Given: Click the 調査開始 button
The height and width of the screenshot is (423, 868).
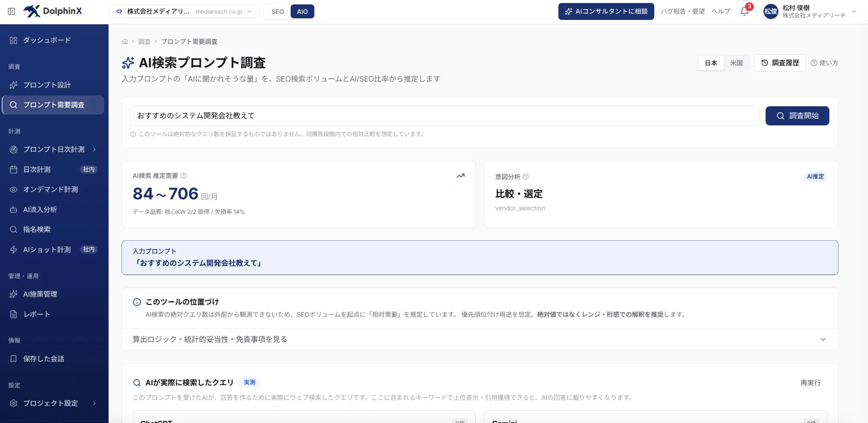Looking at the screenshot, I should [x=797, y=116].
